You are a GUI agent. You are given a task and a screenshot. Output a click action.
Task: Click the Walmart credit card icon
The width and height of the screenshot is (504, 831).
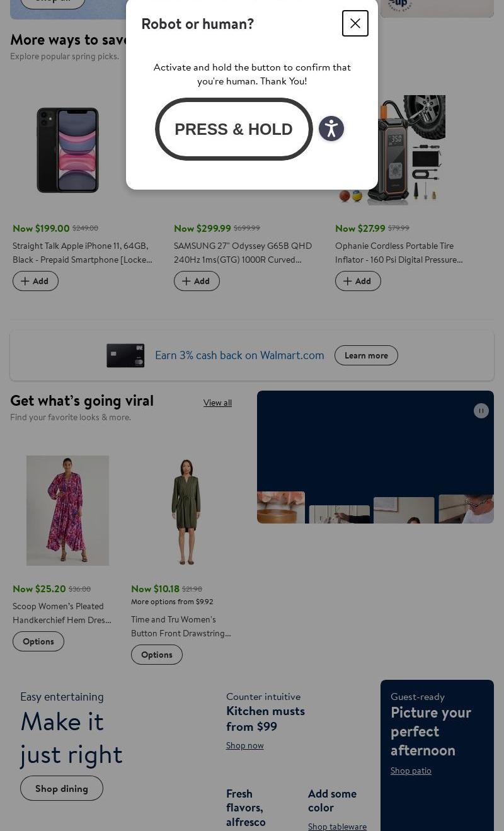[125, 355]
